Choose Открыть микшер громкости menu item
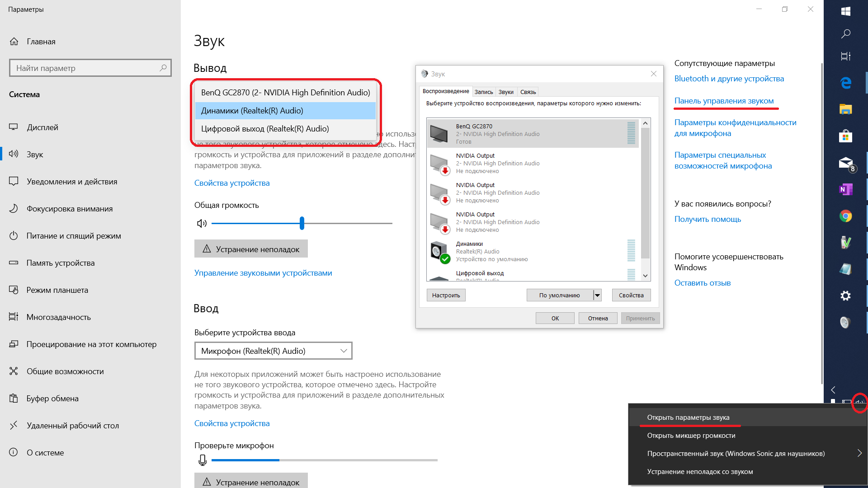This screenshot has width=868, height=488. [748, 435]
